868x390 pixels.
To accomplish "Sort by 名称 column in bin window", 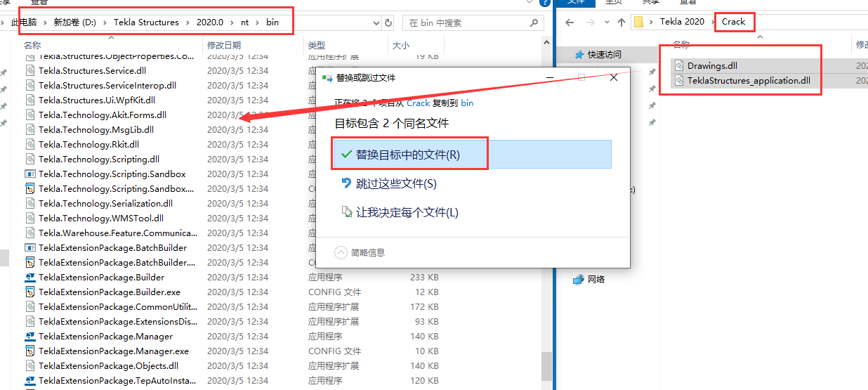I will (32, 45).
